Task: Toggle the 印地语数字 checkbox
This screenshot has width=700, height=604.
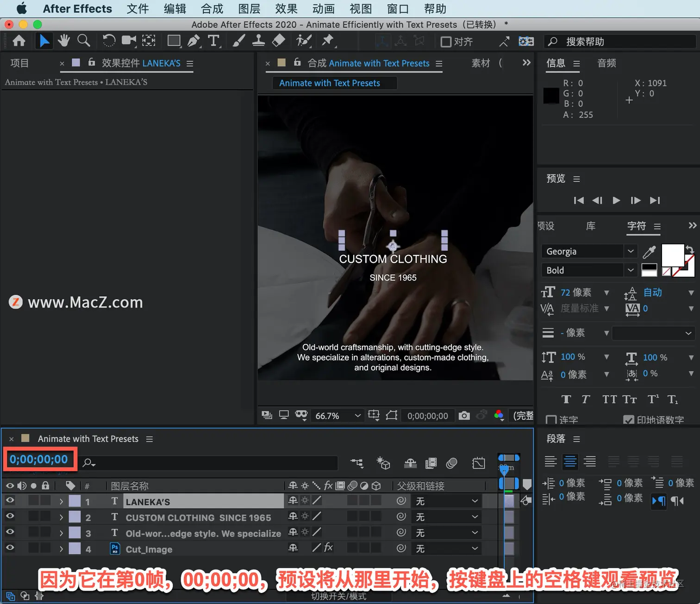Action: point(629,420)
